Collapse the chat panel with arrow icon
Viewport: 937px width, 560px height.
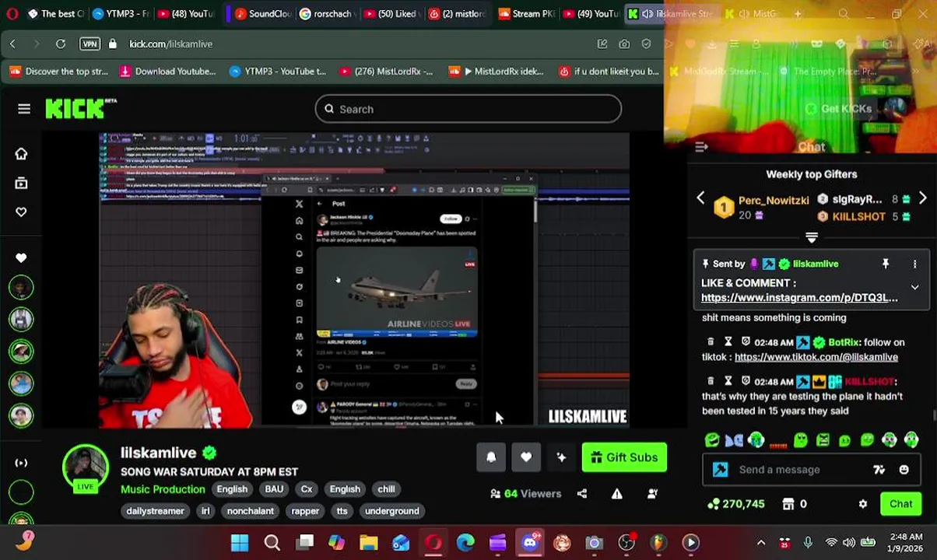click(x=700, y=146)
